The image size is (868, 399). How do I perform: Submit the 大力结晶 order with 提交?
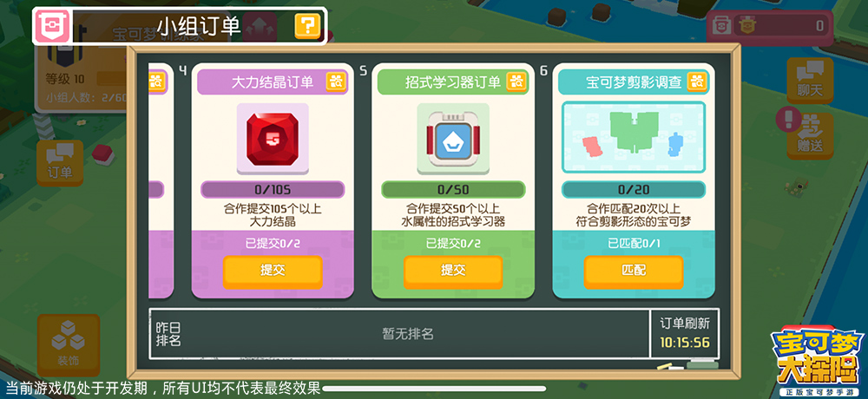pos(273,271)
